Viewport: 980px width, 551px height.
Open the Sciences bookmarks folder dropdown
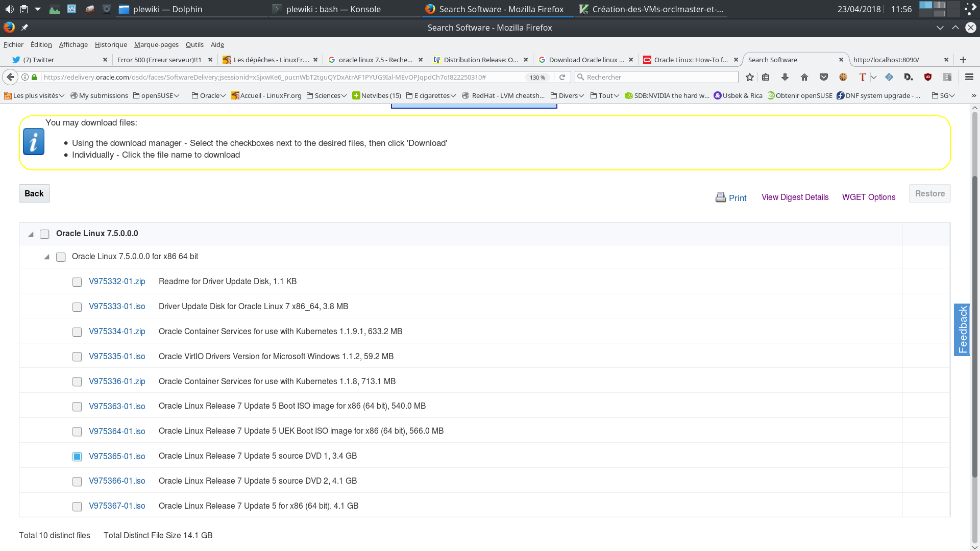[x=327, y=95]
